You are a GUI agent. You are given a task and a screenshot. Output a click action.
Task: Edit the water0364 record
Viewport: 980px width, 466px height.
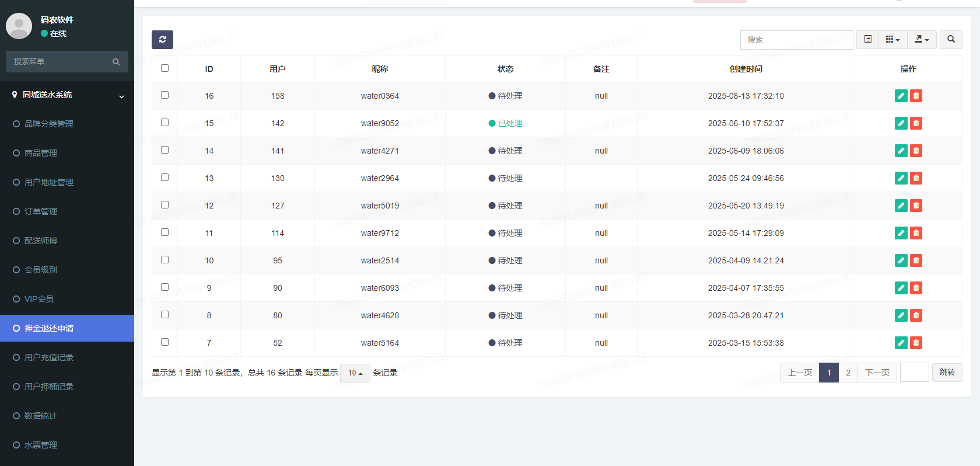(901, 96)
